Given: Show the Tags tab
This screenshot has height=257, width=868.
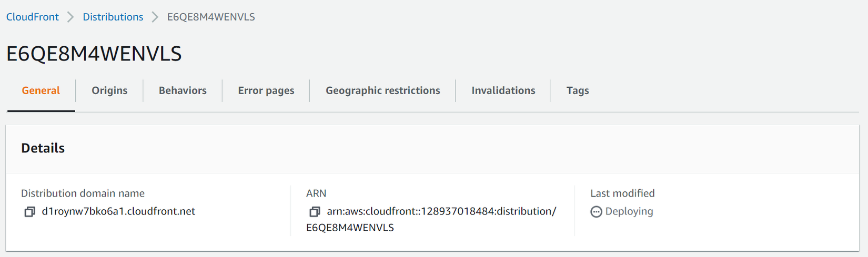Looking at the screenshot, I should 577,90.
